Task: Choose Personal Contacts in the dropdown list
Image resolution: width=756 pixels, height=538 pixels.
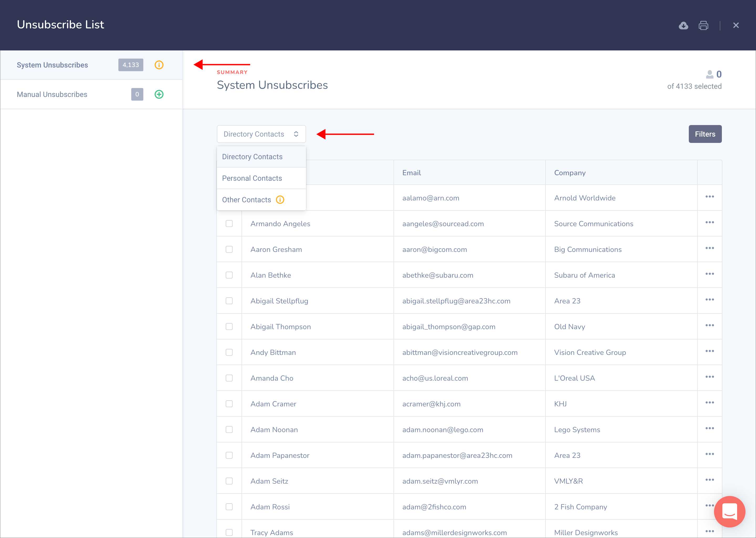Action: click(261, 178)
